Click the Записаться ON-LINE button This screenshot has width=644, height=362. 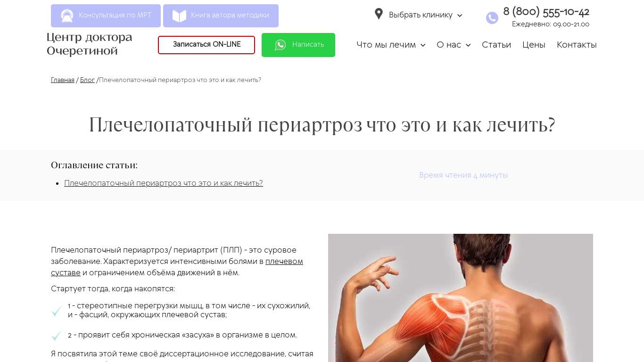(x=206, y=45)
